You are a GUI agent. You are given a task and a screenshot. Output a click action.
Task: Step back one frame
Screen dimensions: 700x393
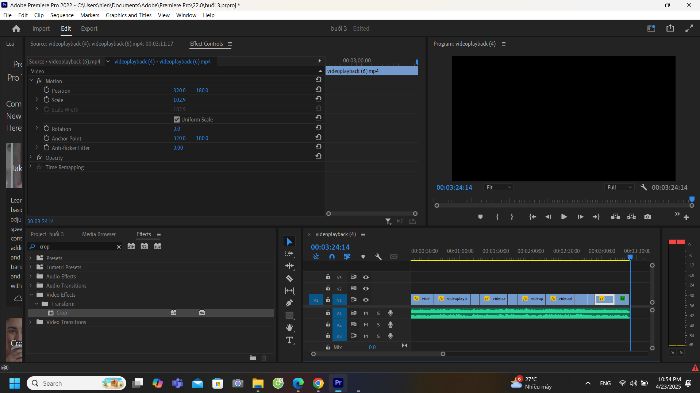pyautogui.click(x=548, y=217)
